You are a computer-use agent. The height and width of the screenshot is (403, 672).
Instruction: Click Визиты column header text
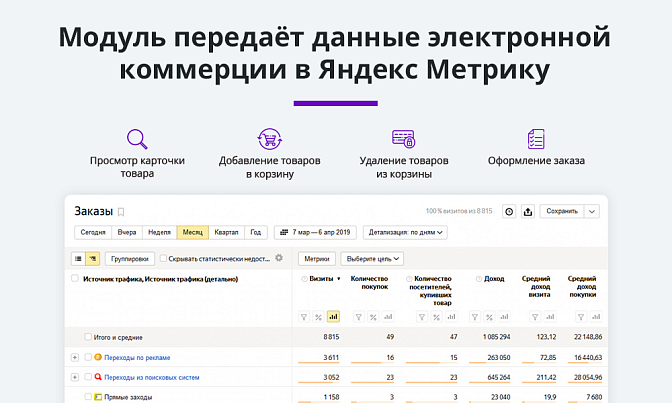(x=321, y=279)
